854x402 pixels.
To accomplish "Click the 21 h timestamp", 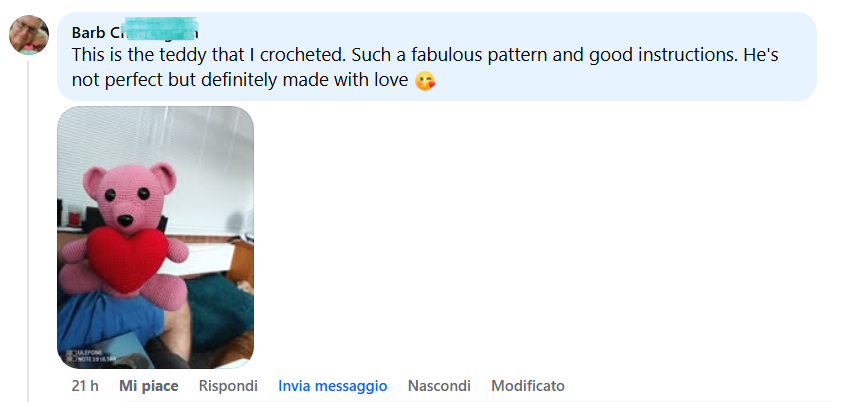I will coord(84,385).
